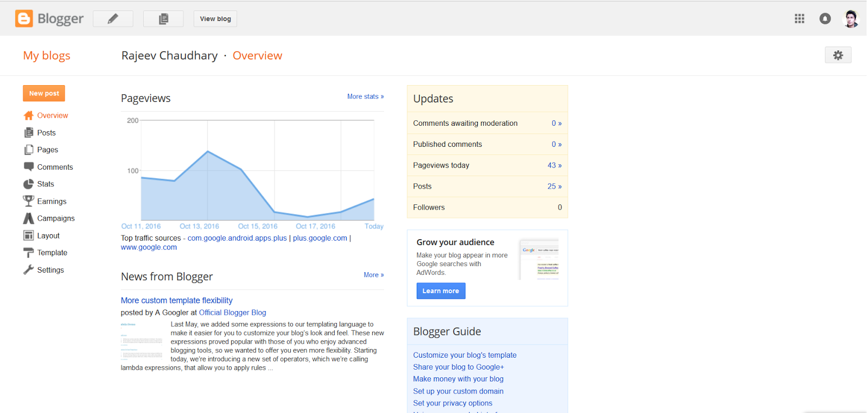Open Overview in the sidebar

(53, 115)
